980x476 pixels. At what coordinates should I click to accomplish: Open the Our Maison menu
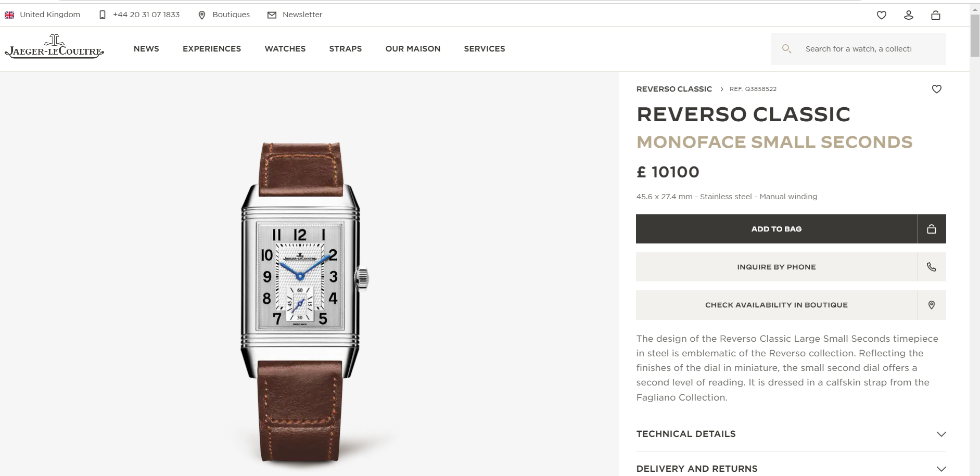413,49
